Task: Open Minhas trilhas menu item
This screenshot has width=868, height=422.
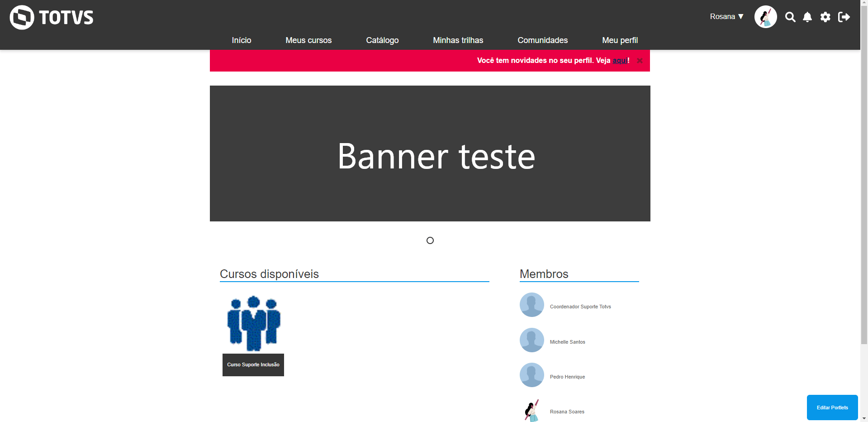Action: (x=458, y=40)
